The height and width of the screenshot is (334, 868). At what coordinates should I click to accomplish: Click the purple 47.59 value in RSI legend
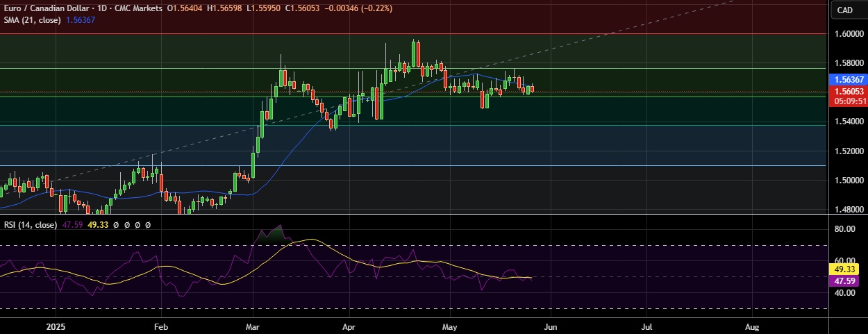click(72, 225)
